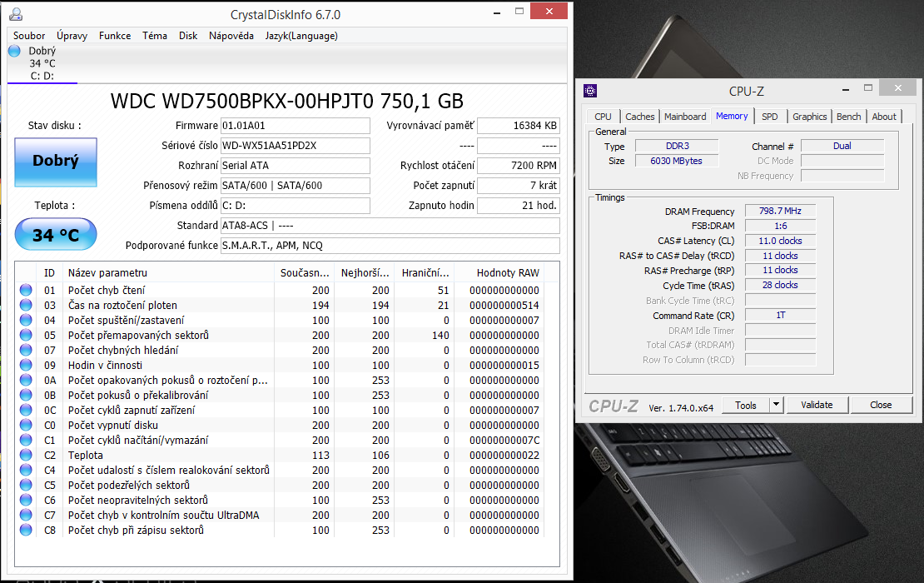Switch to the About tab in CPU-Z
The image size is (924, 583).
pyautogui.click(x=884, y=117)
